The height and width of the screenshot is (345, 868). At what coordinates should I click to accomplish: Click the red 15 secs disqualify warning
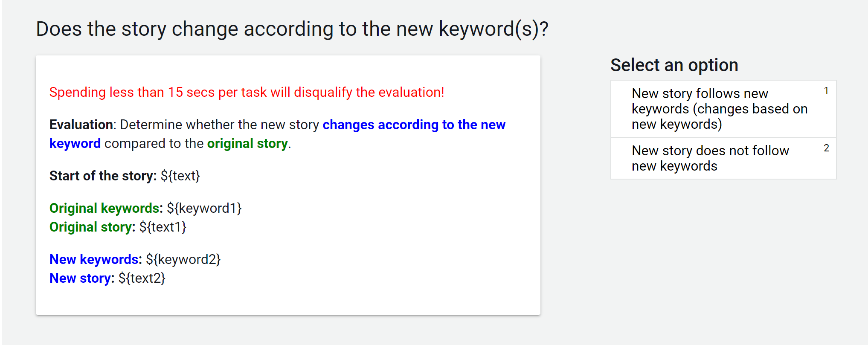click(247, 92)
